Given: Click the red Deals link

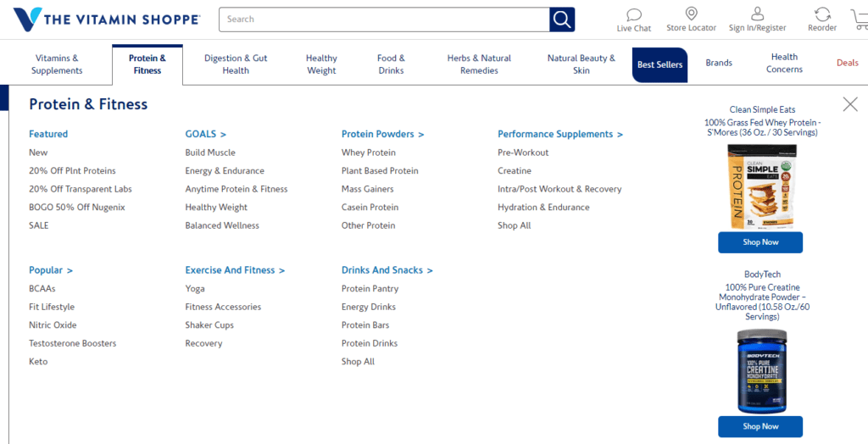Looking at the screenshot, I should pyautogui.click(x=848, y=63).
